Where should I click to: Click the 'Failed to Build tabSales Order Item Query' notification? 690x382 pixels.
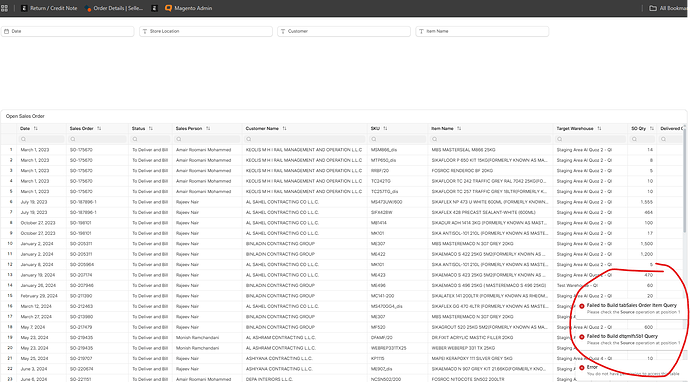click(631, 308)
